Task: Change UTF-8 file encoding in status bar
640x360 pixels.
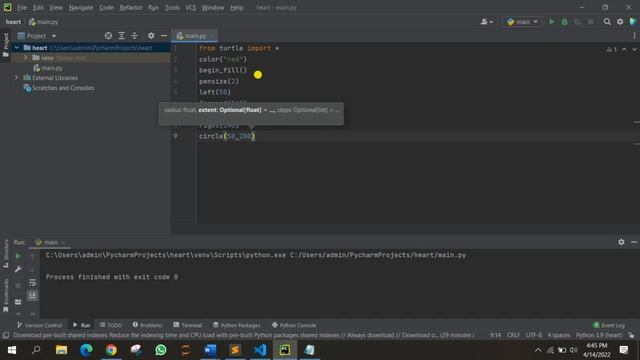Action: tap(533, 336)
